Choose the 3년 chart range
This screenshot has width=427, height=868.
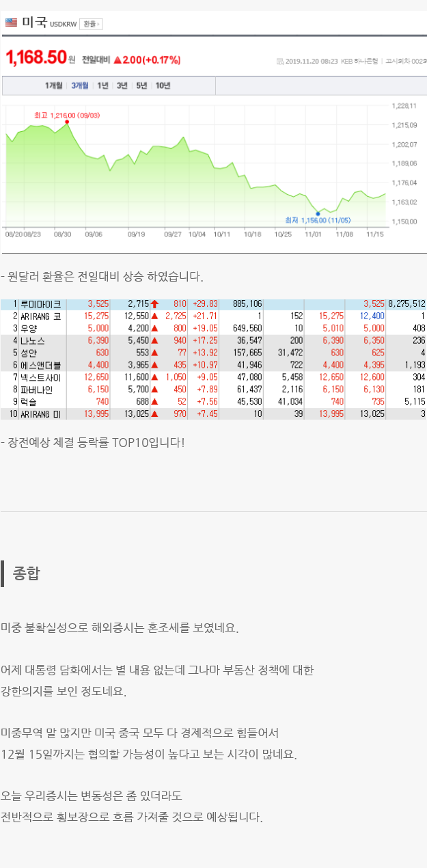tap(122, 85)
